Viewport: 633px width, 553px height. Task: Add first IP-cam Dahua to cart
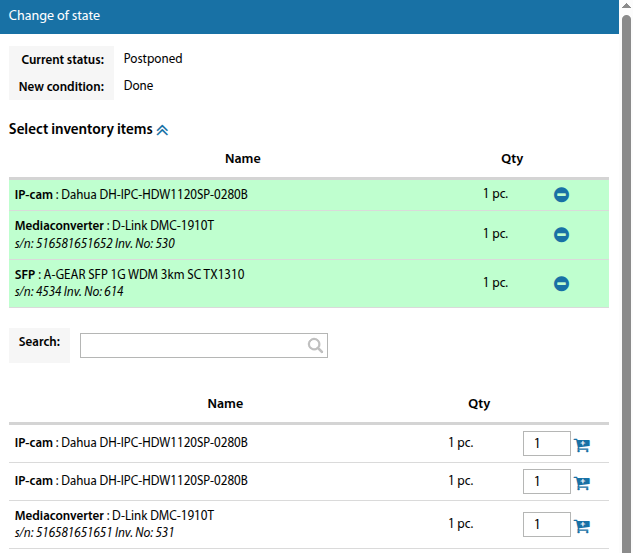(582, 445)
